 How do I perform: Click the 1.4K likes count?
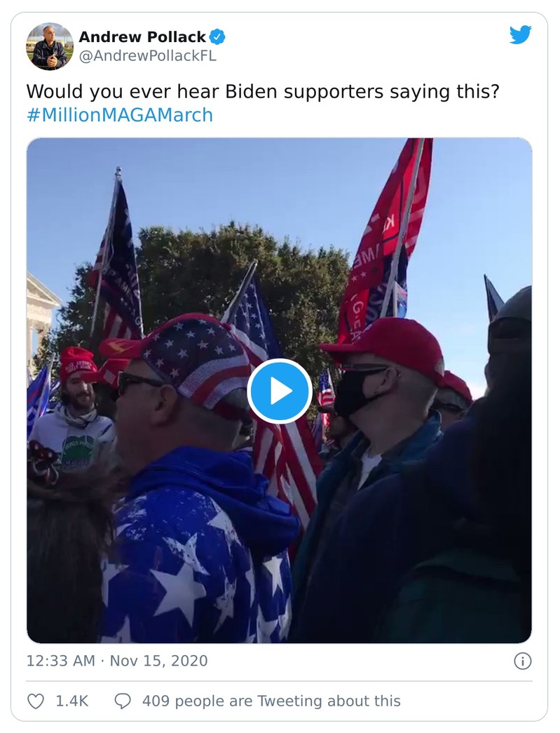point(72,701)
